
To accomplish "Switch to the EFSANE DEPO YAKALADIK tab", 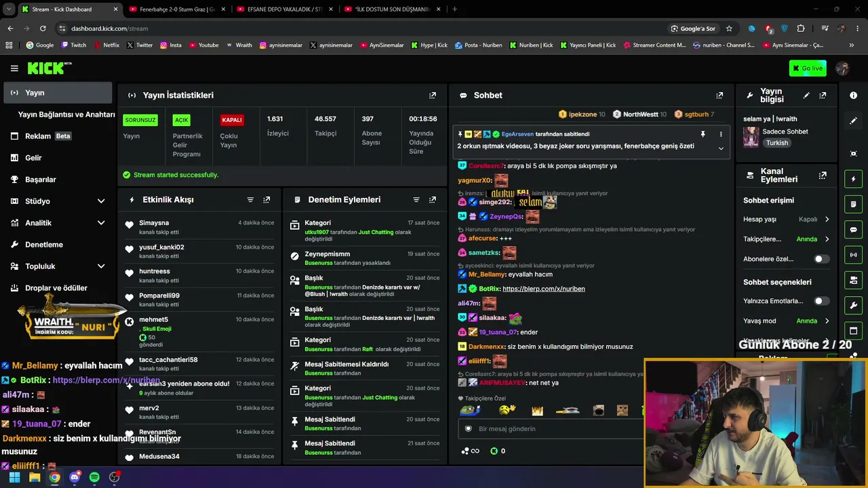I will (284, 9).
